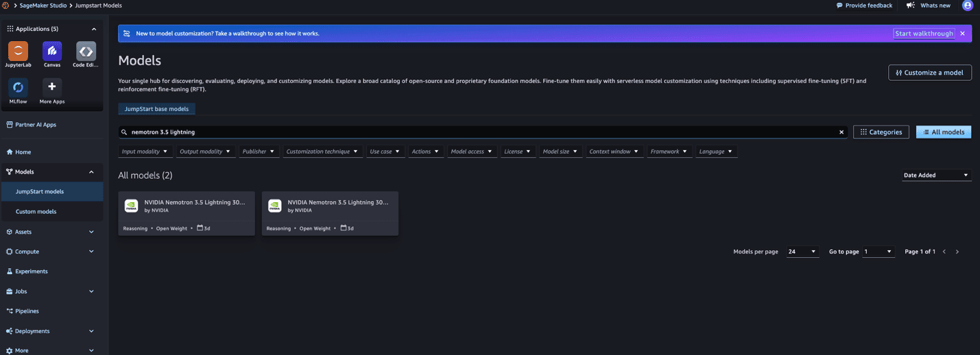The image size is (980, 355).
Task: Open the JupyterLab application
Action: (x=18, y=51)
